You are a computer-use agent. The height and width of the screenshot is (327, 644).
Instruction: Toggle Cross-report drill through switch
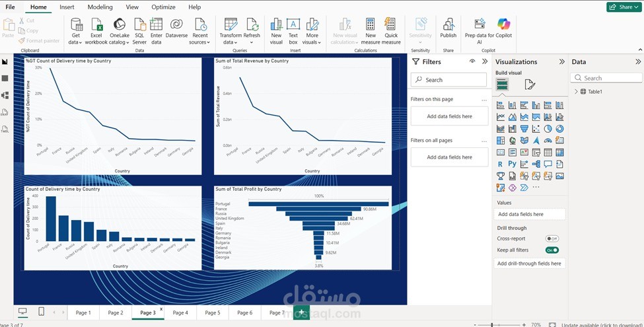click(x=552, y=238)
